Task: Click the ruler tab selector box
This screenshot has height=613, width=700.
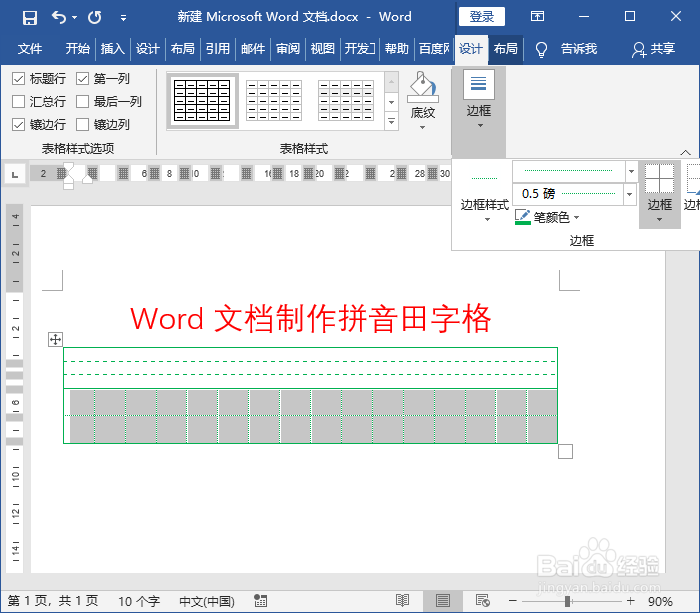Action: [x=15, y=174]
